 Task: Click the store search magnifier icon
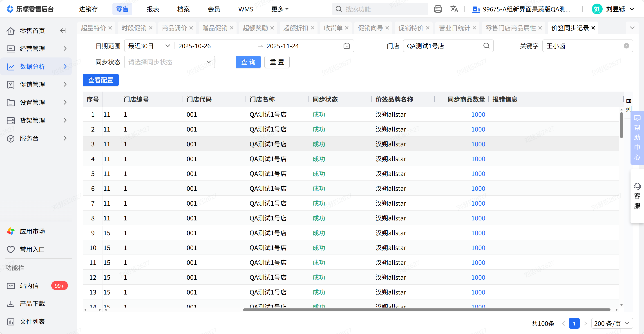[486, 46]
